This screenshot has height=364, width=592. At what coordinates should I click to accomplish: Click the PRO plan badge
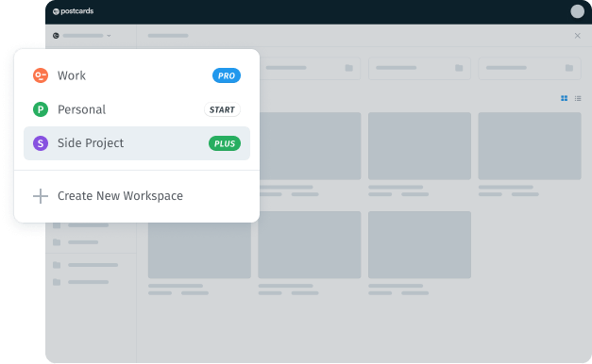pyautogui.click(x=227, y=75)
